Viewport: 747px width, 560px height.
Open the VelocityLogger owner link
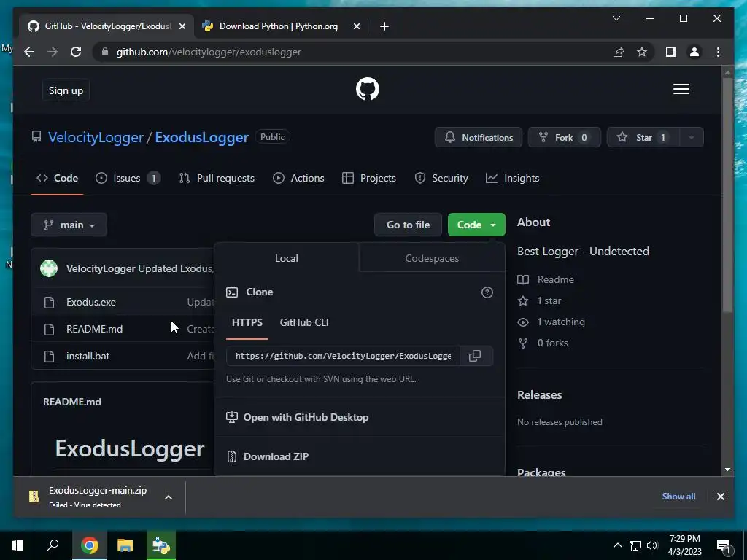click(96, 138)
